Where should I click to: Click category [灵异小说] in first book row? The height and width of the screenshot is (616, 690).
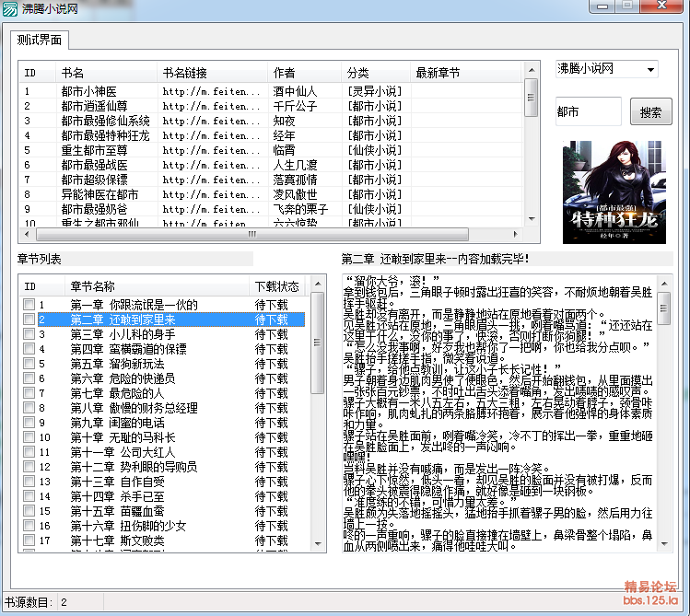[x=375, y=91]
